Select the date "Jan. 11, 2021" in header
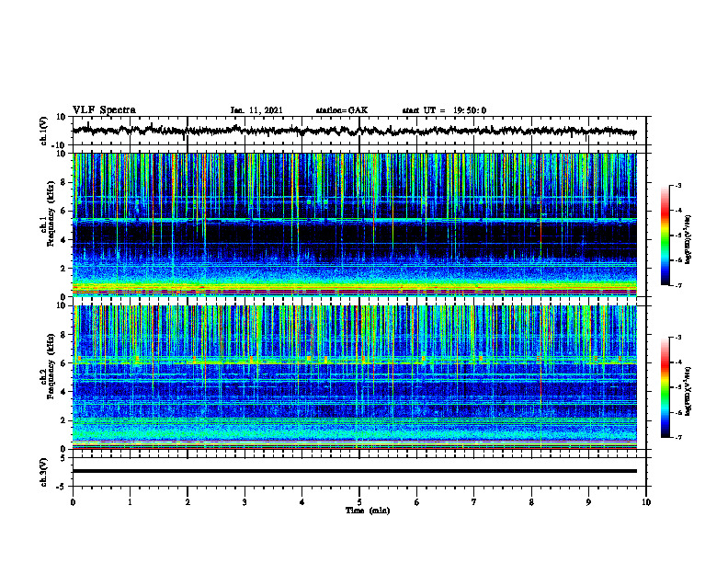 coord(256,110)
